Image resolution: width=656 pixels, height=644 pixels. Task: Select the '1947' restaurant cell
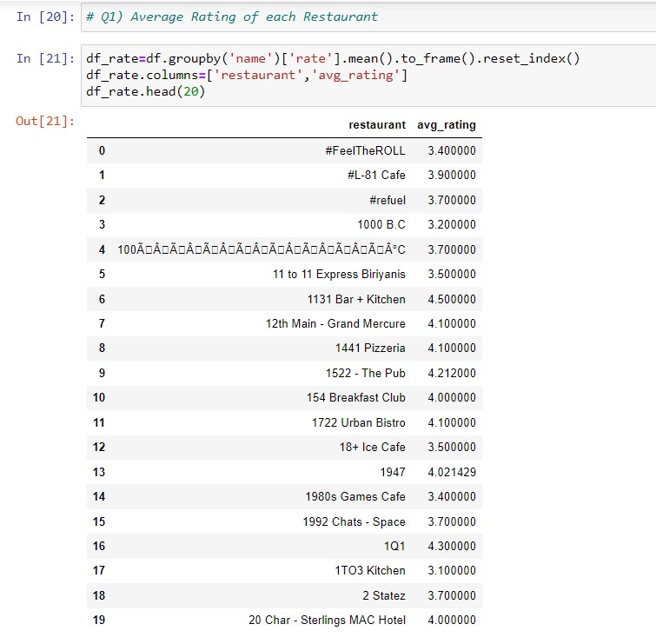[393, 472]
